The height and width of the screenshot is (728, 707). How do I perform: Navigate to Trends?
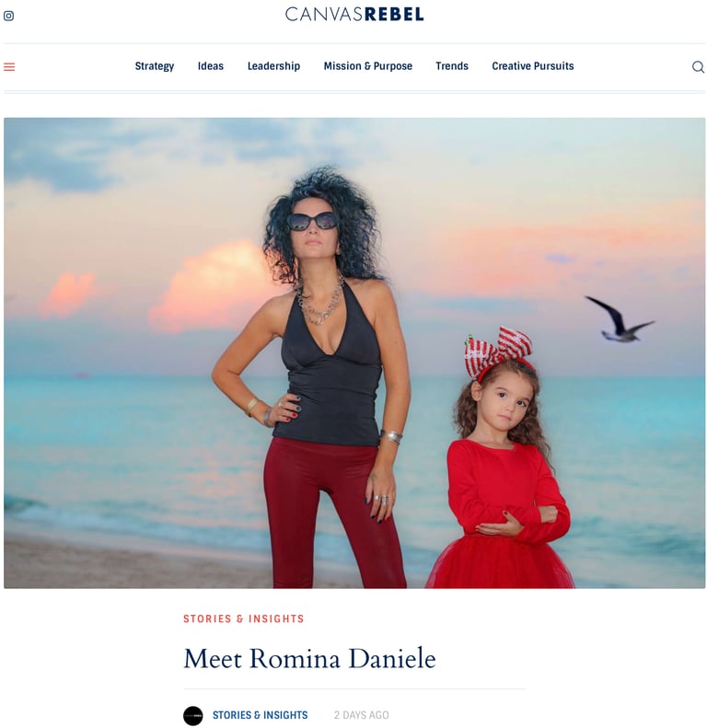(x=451, y=66)
